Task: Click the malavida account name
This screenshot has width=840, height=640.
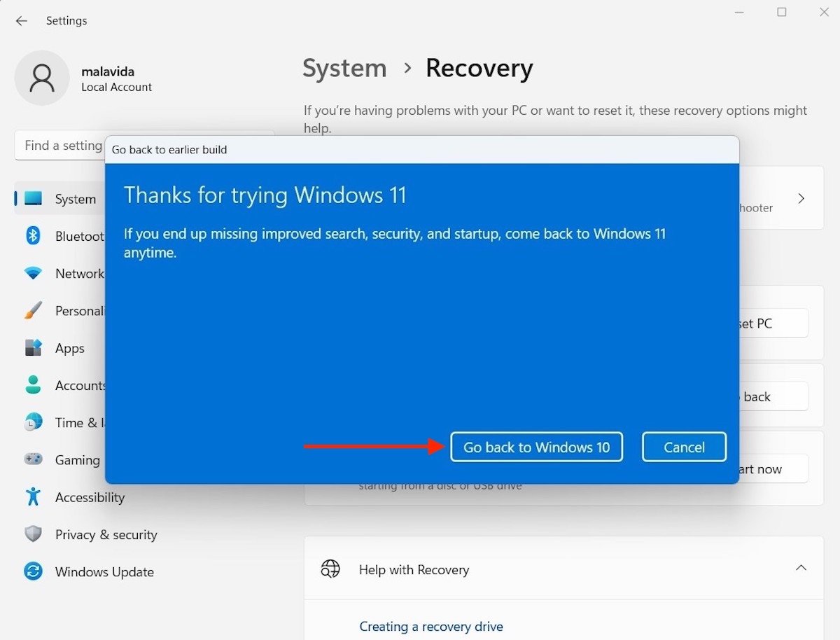Action: tap(108, 71)
